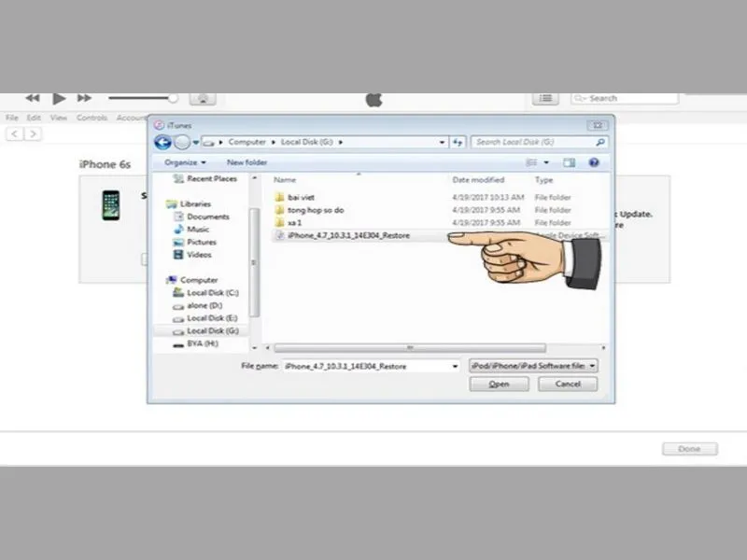747x560 pixels.
Task: Click the Cancel button
Action: click(x=568, y=385)
